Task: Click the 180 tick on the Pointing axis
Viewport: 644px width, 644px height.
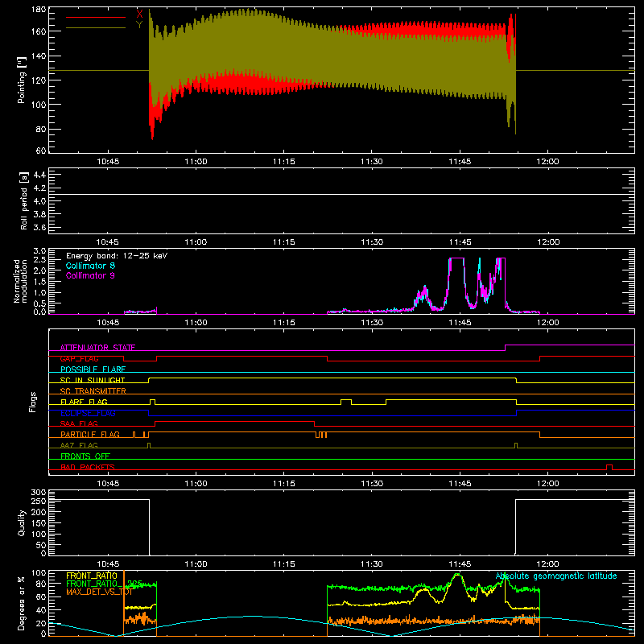Action: [x=39, y=10]
